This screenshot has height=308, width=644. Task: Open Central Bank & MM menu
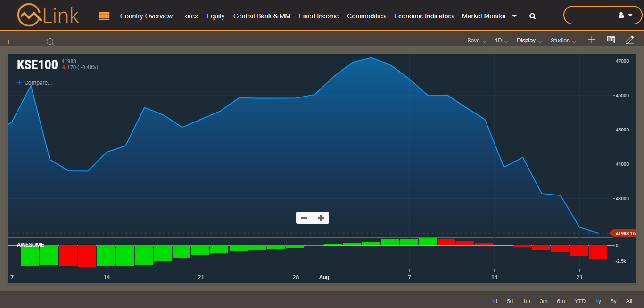(262, 16)
